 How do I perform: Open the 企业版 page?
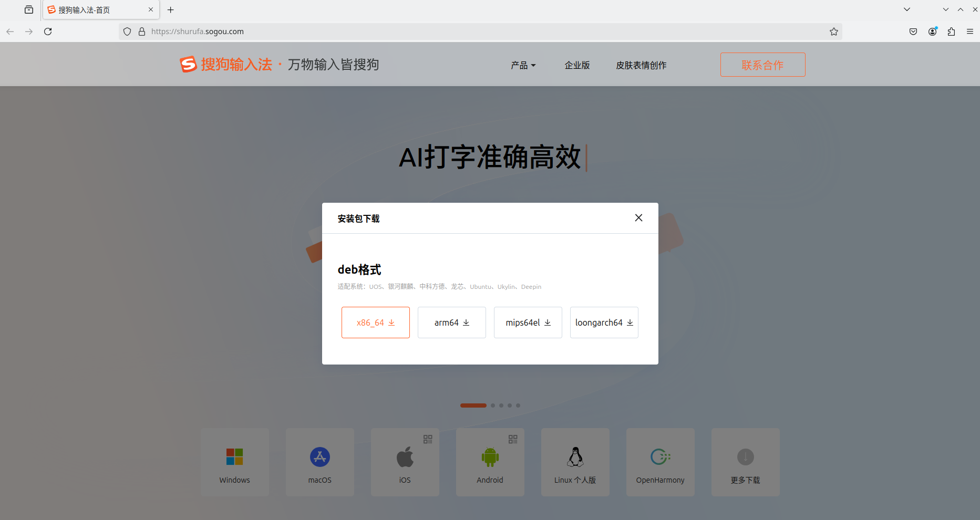click(x=577, y=65)
